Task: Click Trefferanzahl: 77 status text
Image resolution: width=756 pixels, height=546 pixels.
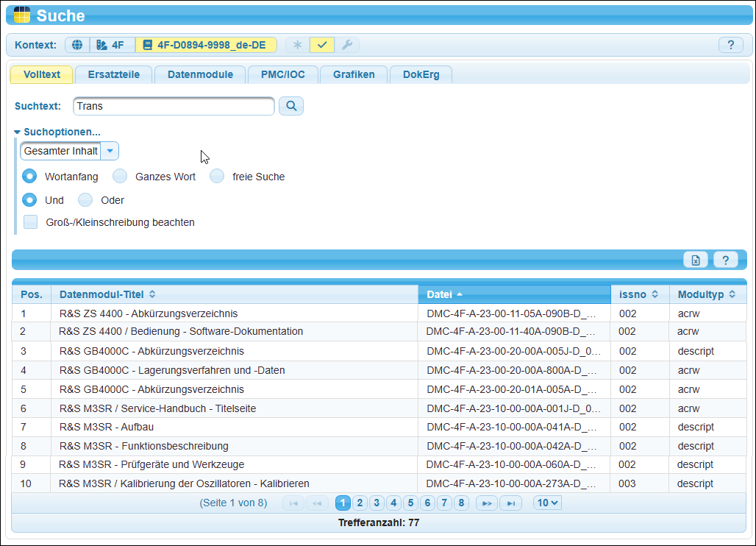Action: tap(379, 522)
